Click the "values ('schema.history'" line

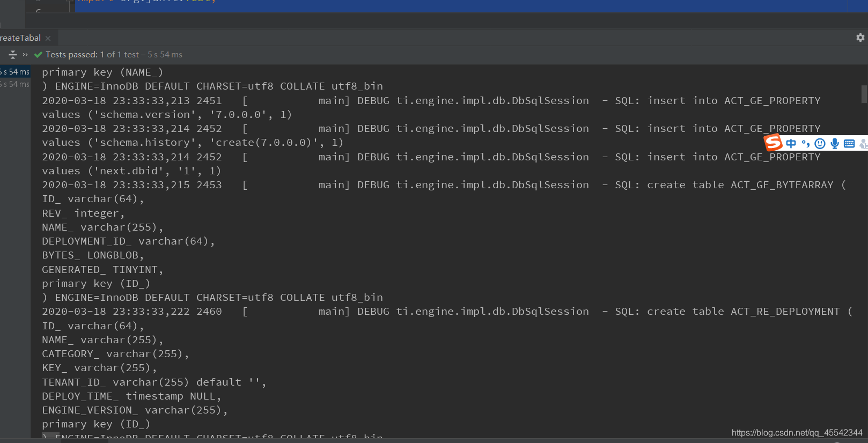(193, 143)
